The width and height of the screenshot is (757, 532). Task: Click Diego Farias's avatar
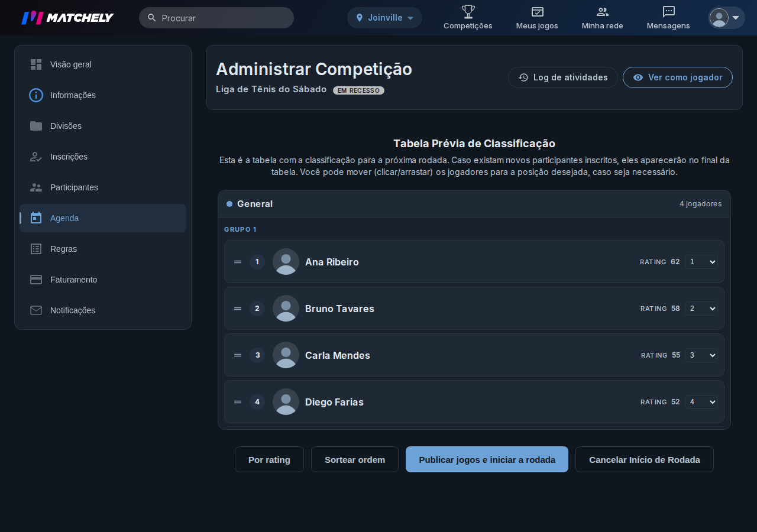click(x=286, y=402)
